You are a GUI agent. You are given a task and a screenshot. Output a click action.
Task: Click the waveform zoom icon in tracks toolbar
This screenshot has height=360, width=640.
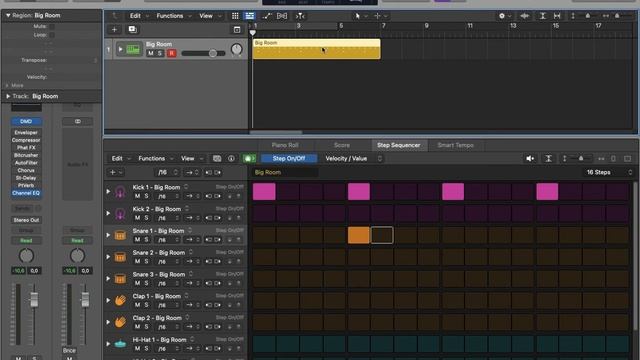524,16
